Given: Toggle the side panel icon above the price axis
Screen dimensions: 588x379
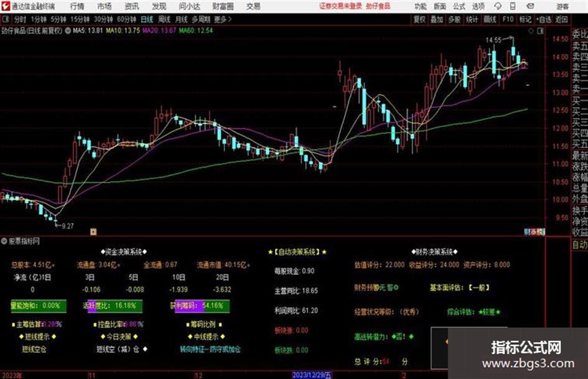Looking at the screenshot, I should coord(540,31).
